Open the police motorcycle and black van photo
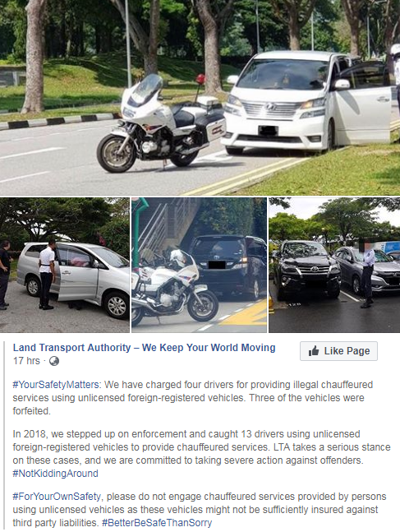Viewport: 400px width, 532px height. [200, 265]
